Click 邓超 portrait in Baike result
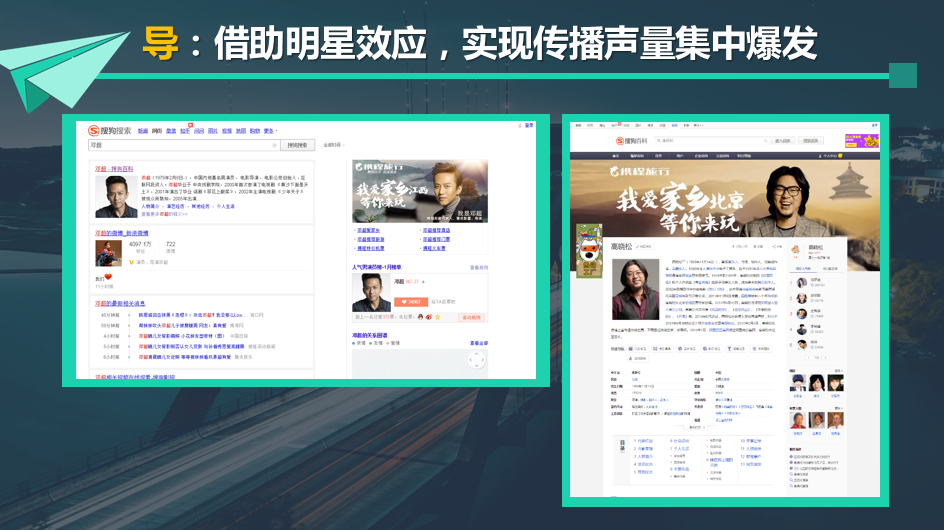 coord(116,197)
